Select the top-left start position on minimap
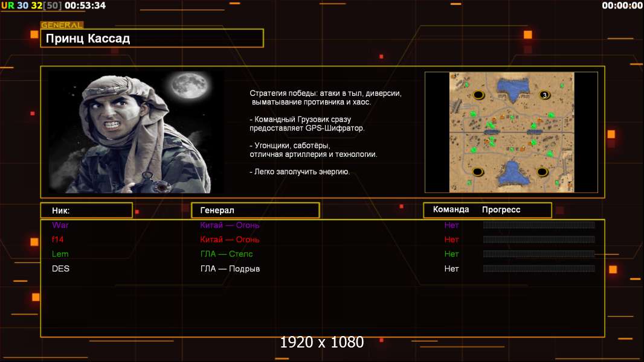This screenshot has width=644, height=362. 478,95
